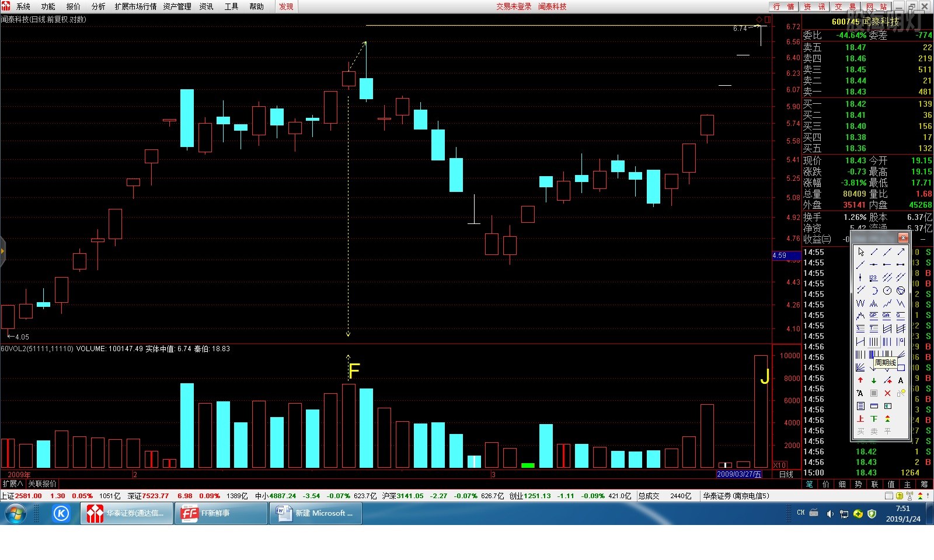Click the red '上' marker icon

pos(860,419)
